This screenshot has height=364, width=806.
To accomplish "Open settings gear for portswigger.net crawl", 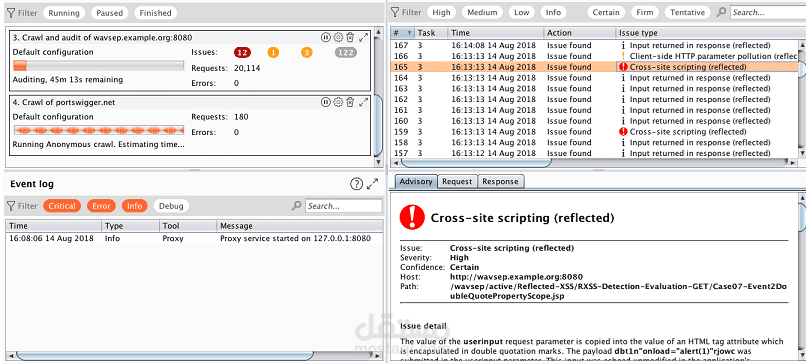I will coord(338,102).
